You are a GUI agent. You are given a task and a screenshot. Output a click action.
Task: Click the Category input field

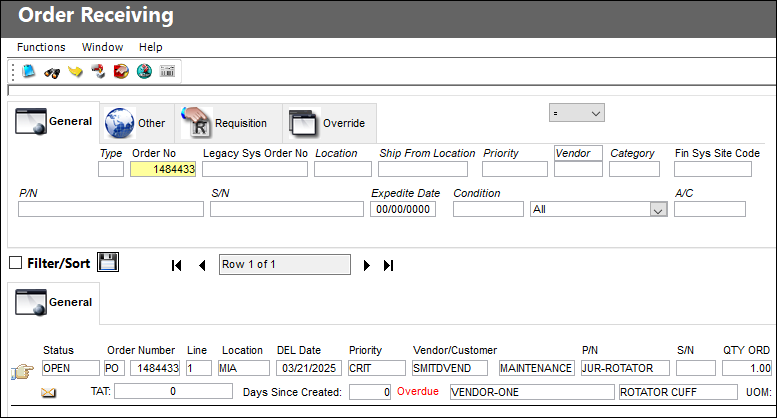(x=634, y=169)
